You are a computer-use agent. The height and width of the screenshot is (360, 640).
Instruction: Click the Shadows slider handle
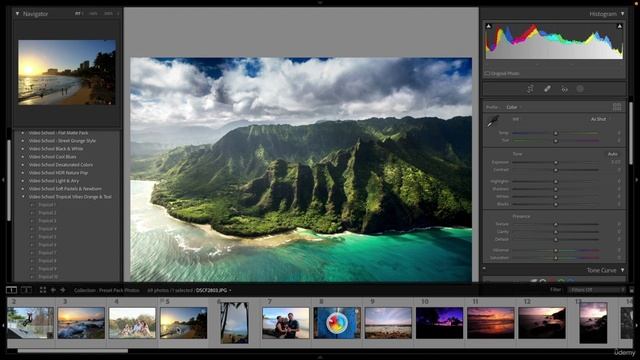556,189
